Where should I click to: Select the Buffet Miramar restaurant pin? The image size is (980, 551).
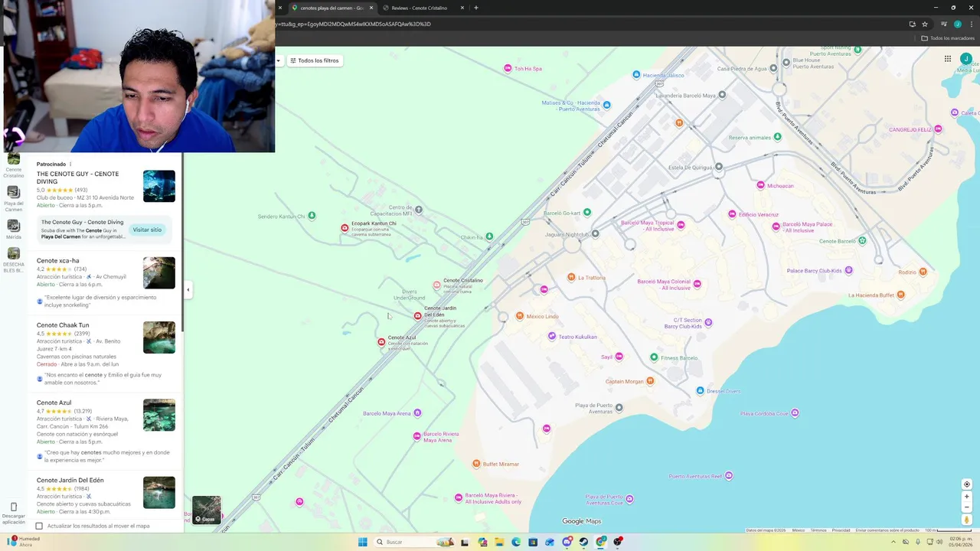click(x=476, y=464)
